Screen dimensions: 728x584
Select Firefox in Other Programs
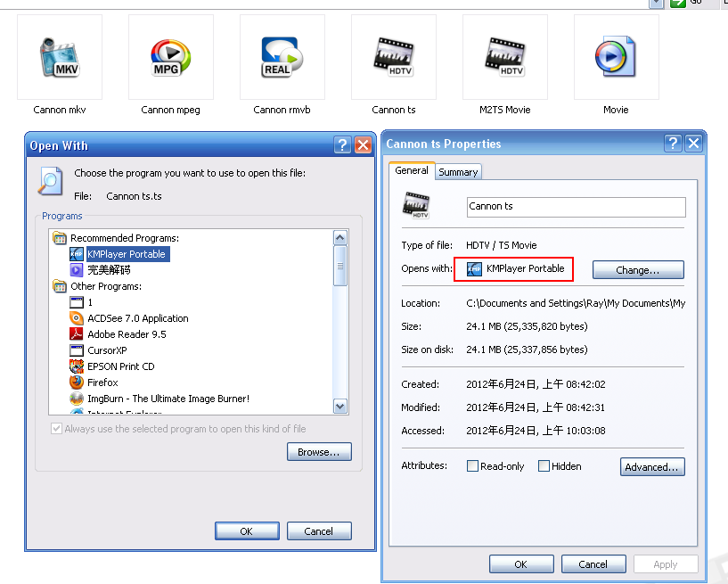pyautogui.click(x=102, y=382)
